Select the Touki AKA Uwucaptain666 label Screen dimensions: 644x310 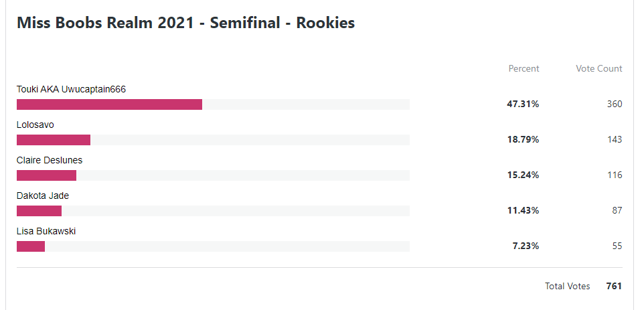(x=71, y=90)
